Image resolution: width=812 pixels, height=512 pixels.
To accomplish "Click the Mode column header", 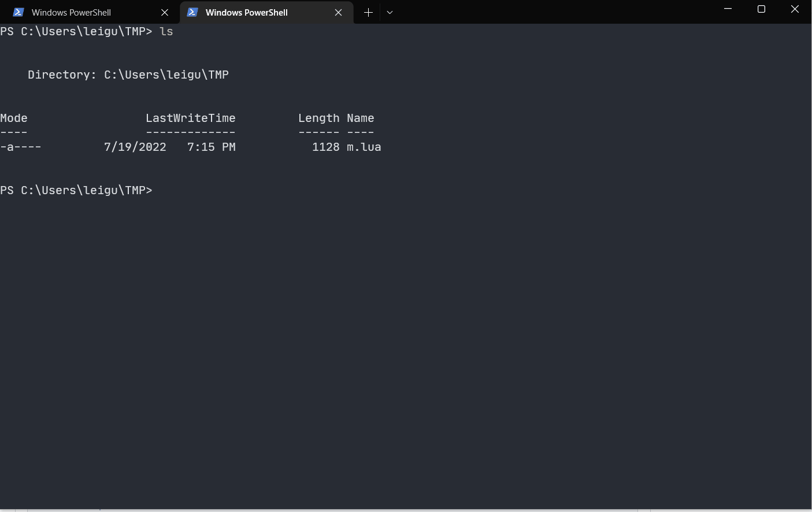I will click(14, 118).
